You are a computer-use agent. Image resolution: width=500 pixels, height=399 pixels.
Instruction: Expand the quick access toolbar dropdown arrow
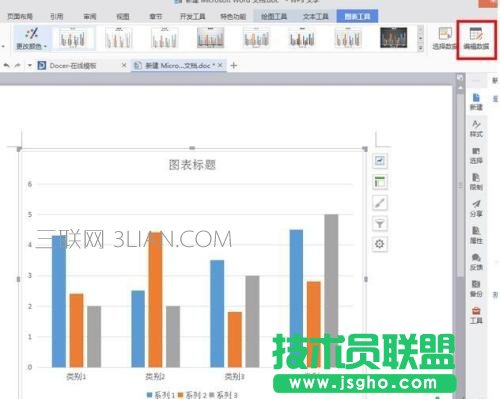point(29,65)
